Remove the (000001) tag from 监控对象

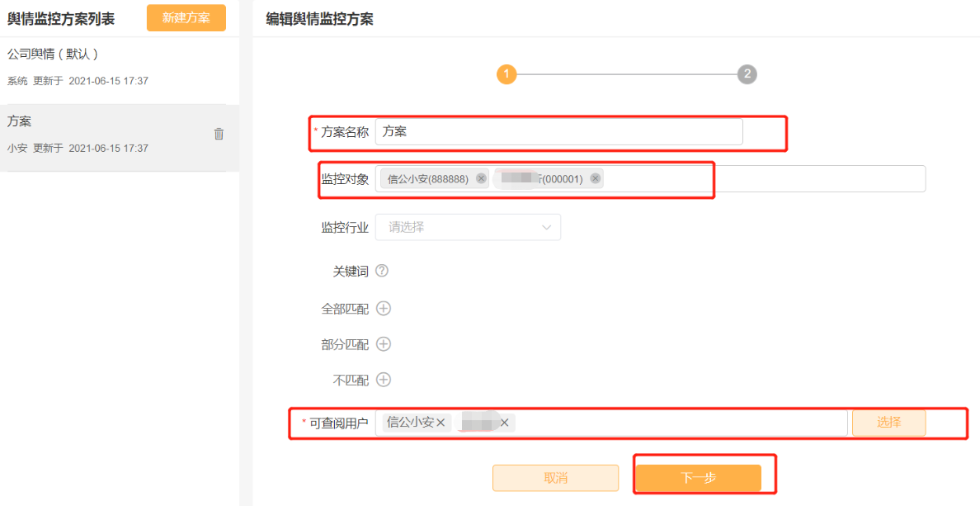coord(595,178)
